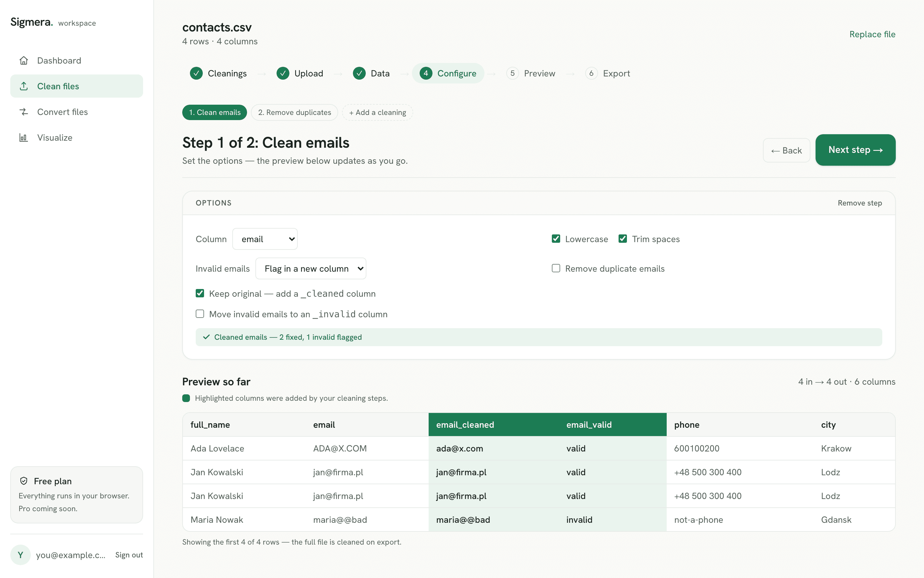
Task: Click the city column header
Action: tap(854, 425)
